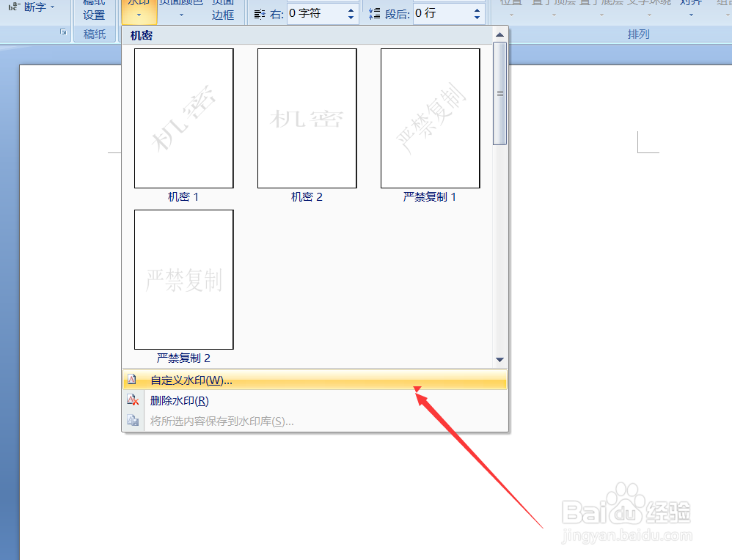Decrease the 段后 spacing value
The width and height of the screenshot is (732, 560).
point(477,18)
